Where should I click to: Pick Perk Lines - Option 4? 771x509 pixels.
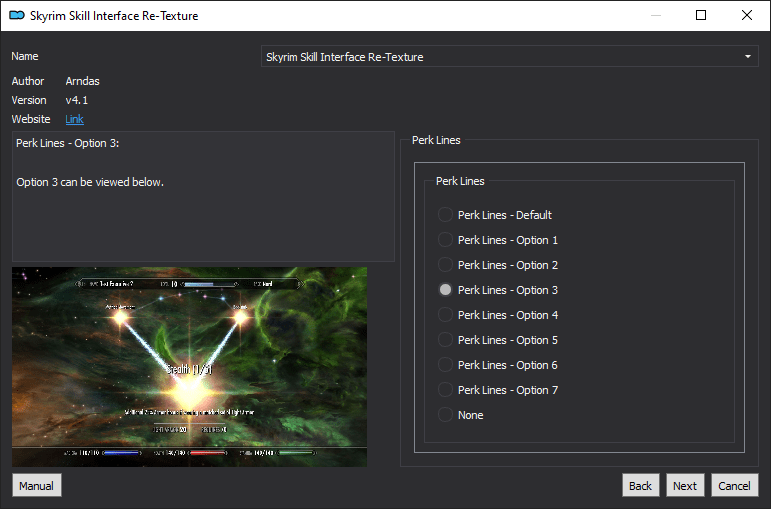[x=445, y=315]
